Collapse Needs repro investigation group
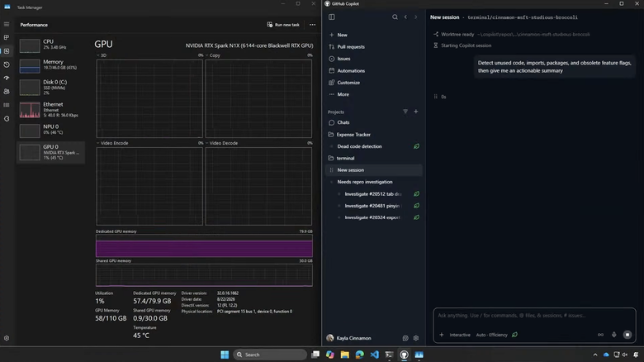The image size is (644, 362). [374, 182]
